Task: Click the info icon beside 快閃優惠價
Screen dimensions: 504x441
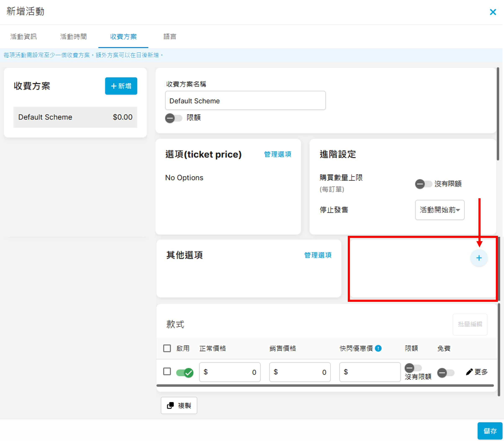Action: [x=378, y=348]
